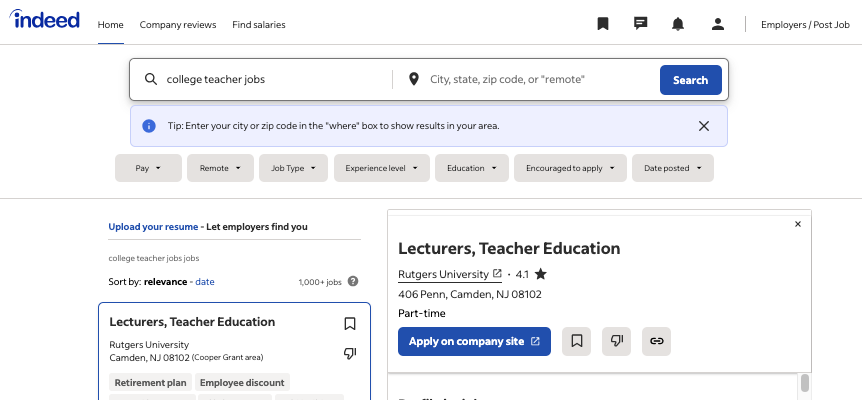Go to the Find salaries tab

click(259, 25)
